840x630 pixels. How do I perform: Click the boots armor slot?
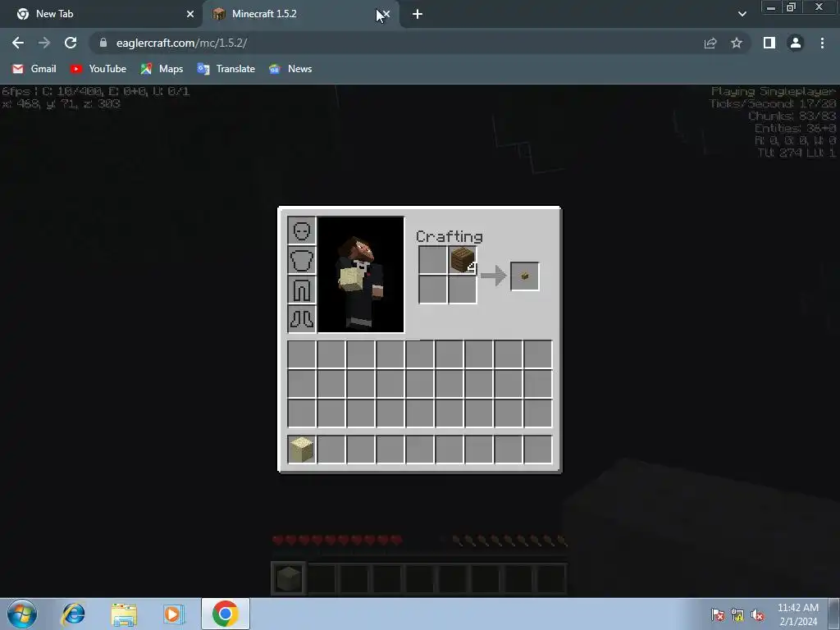pos(302,319)
